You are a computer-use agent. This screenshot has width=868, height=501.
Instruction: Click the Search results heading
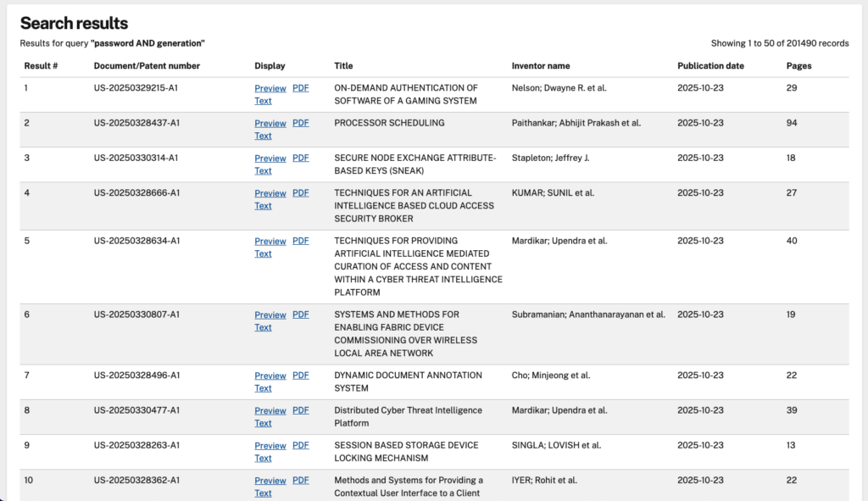75,24
